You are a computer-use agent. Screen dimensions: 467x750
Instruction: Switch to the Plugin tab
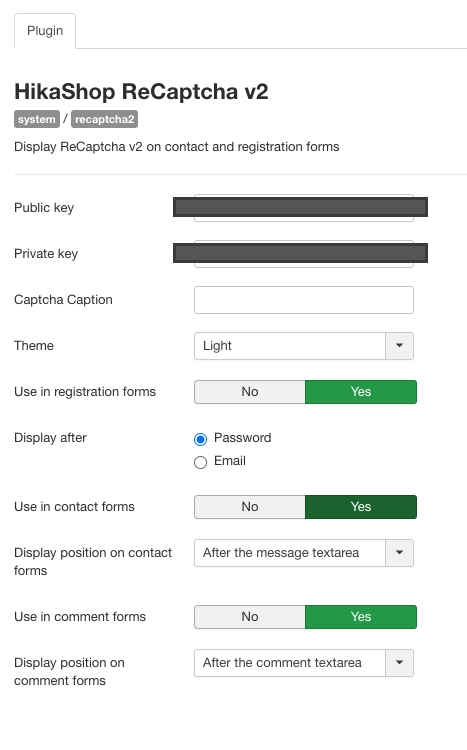point(45,31)
